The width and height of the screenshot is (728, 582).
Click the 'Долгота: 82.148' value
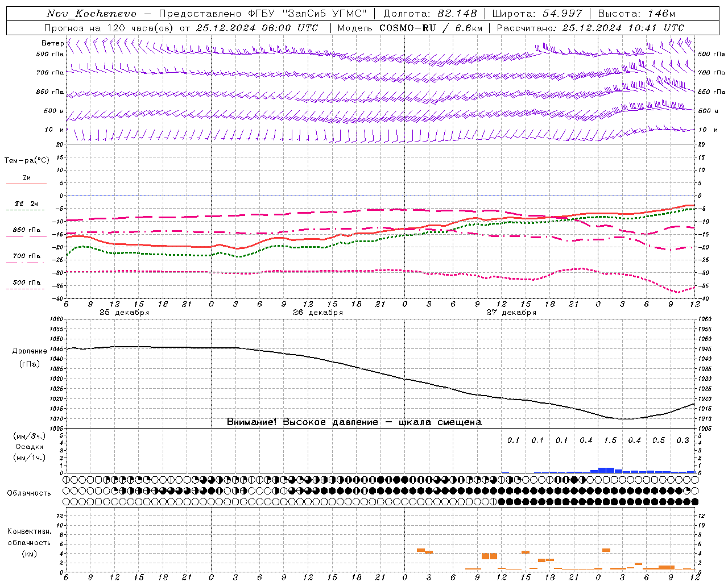coord(430,14)
